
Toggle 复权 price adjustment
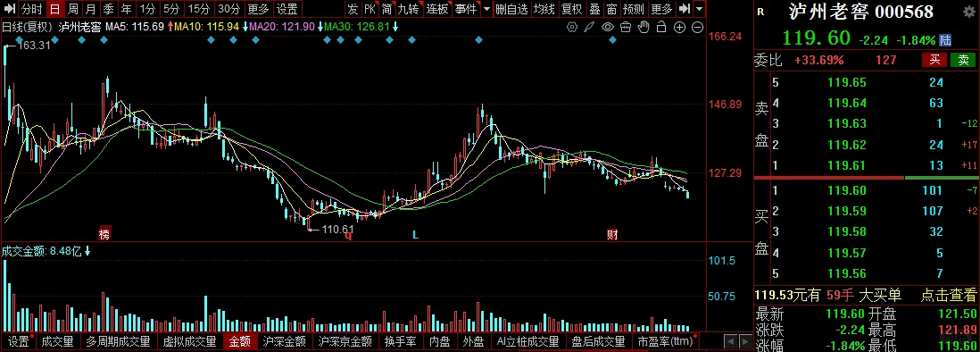click(570, 9)
